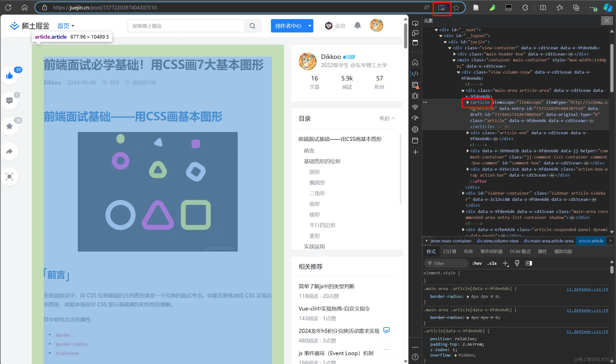
Task: Click the add to favorites star
Action: [x=456, y=8]
